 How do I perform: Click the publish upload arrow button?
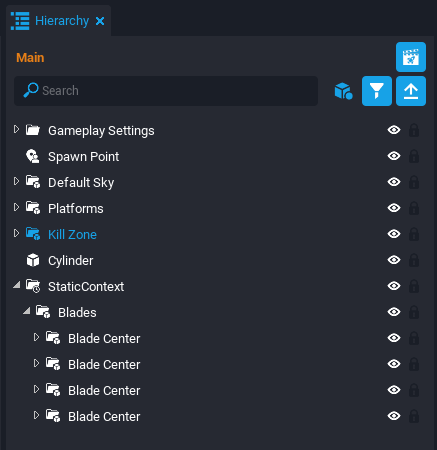[x=411, y=91]
